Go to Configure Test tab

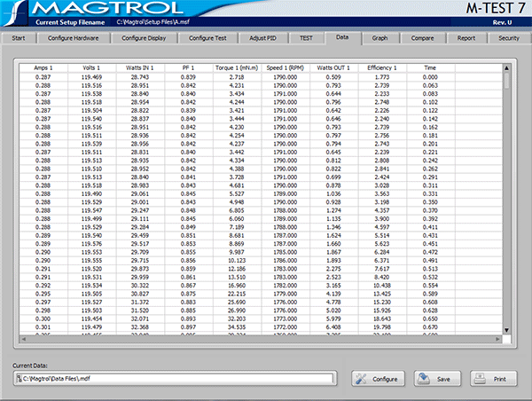pyautogui.click(x=207, y=38)
